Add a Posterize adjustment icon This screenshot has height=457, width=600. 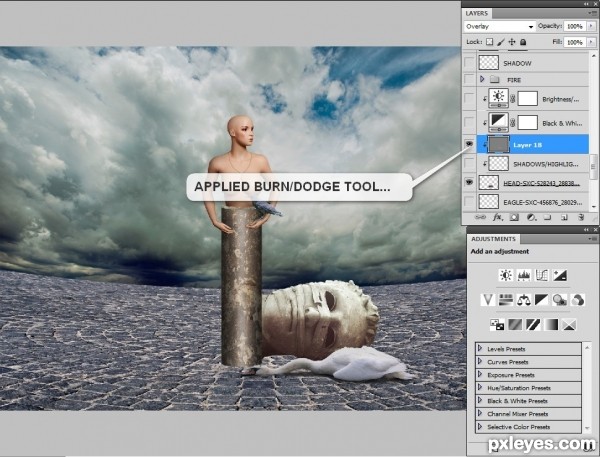point(515,325)
